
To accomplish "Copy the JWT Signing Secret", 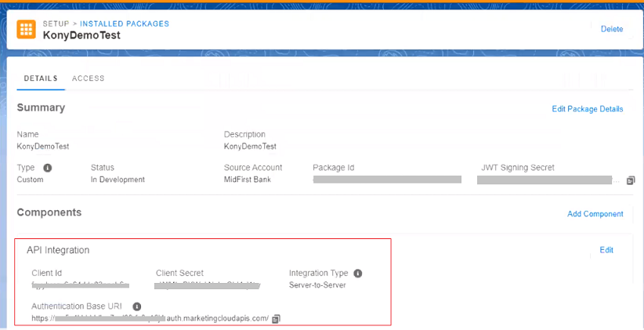I will pos(631,180).
